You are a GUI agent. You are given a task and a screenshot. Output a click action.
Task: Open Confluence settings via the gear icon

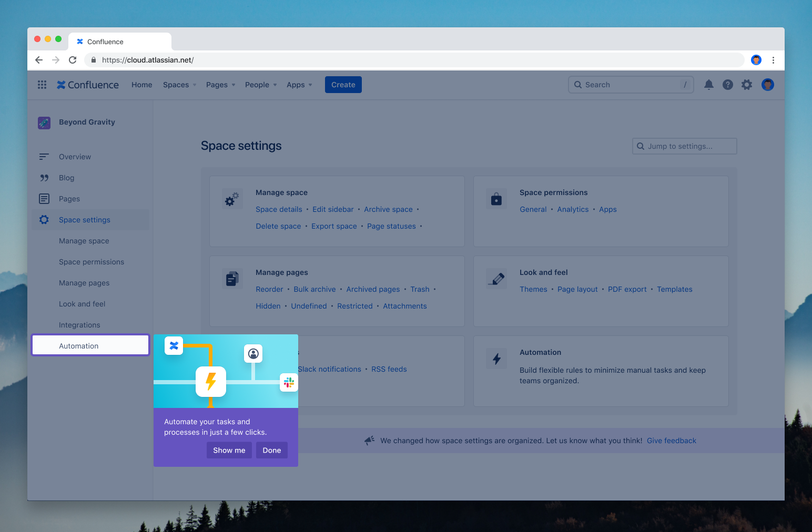coord(746,85)
